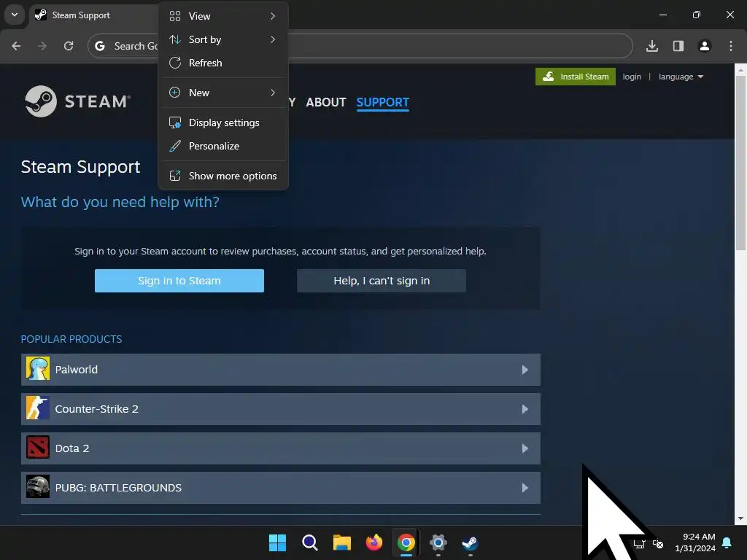Click the POPULAR PRODUCTS heading
This screenshot has width=747, height=560.
[x=71, y=339]
